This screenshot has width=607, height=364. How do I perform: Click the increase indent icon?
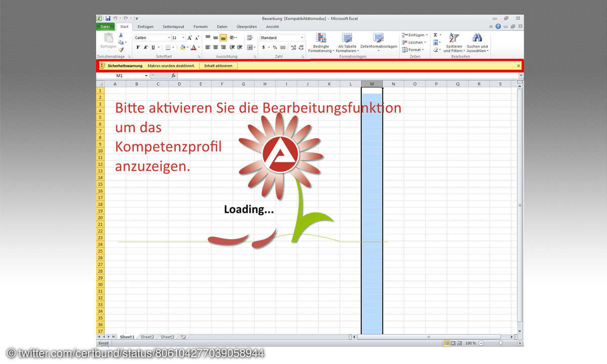point(239,48)
